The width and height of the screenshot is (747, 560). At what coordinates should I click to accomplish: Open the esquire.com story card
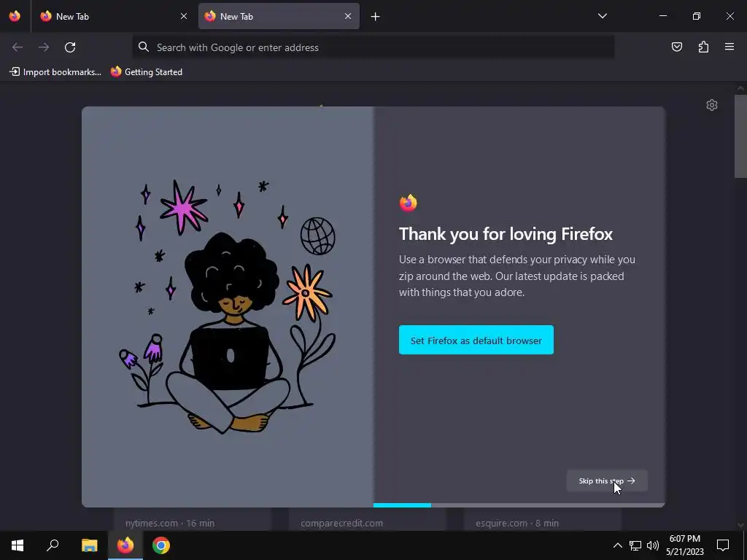tap(543, 519)
